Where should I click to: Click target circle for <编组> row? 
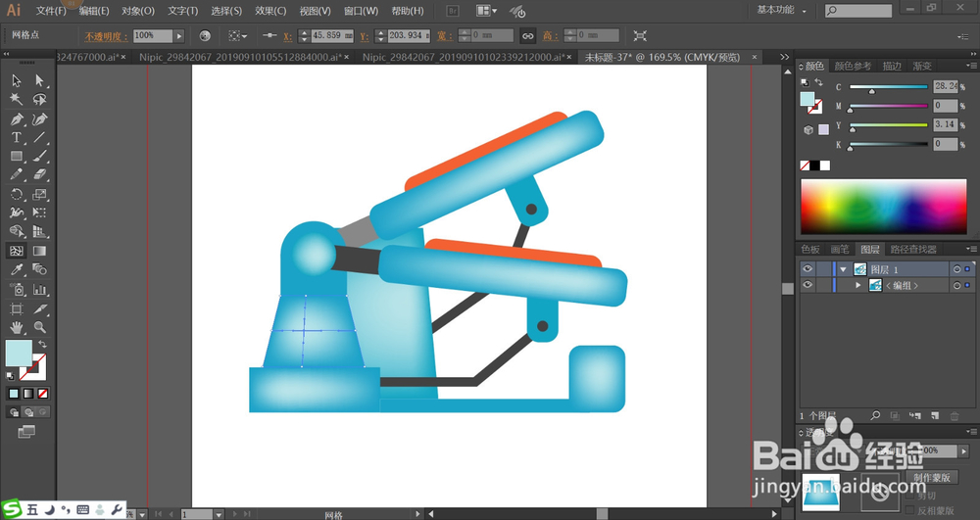coord(956,285)
